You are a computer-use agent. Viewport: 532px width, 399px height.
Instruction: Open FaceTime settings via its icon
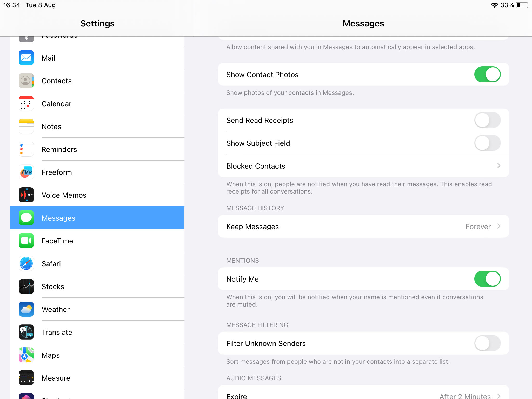(26, 241)
